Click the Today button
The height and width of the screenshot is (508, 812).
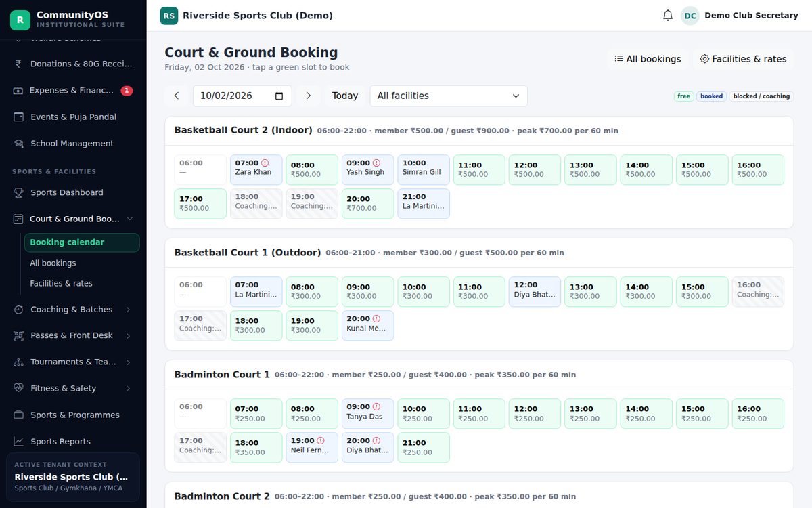click(x=345, y=96)
